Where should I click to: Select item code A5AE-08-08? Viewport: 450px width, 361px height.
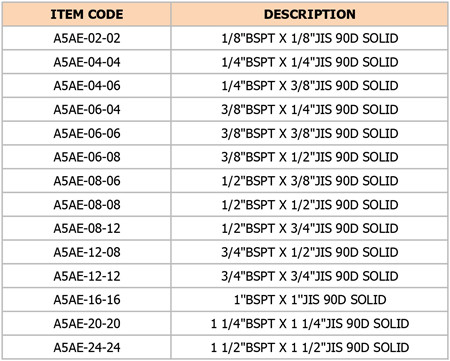click(x=87, y=205)
